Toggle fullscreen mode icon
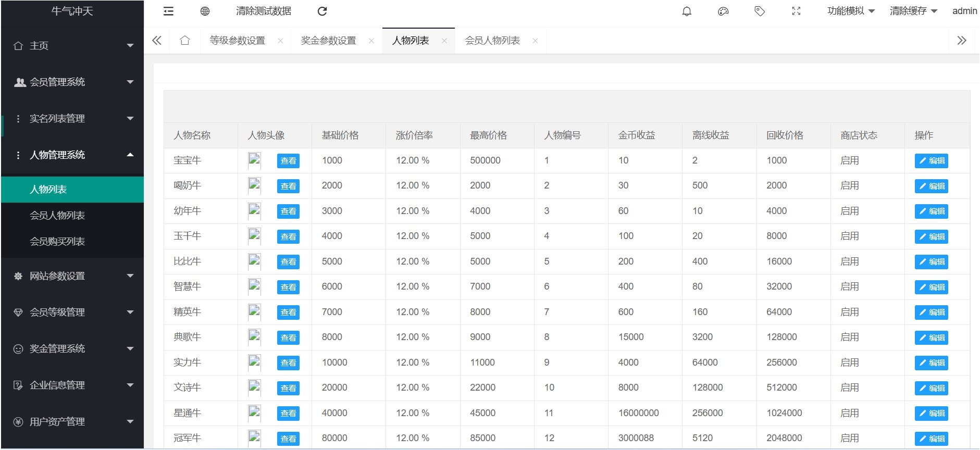 (796, 11)
